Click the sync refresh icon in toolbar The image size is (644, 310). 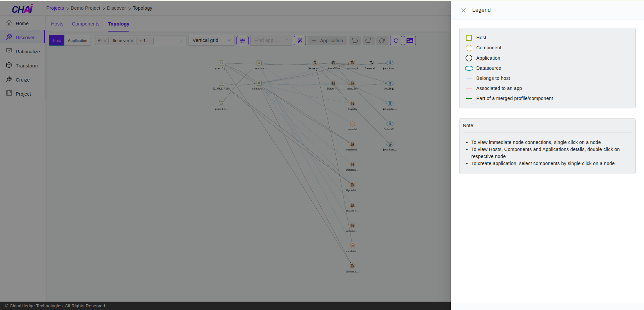click(x=396, y=41)
